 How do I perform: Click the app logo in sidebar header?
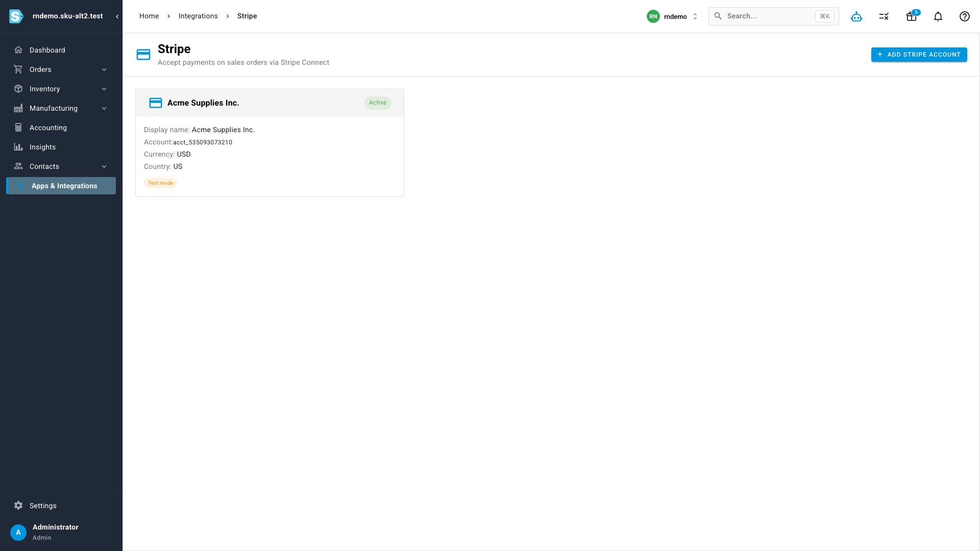[16, 16]
